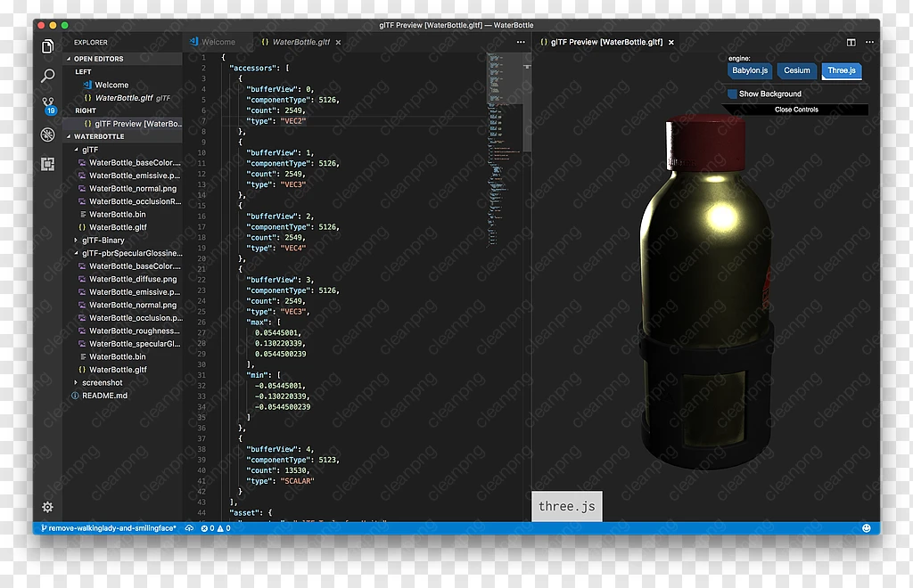Open the Search view icon

click(x=48, y=76)
